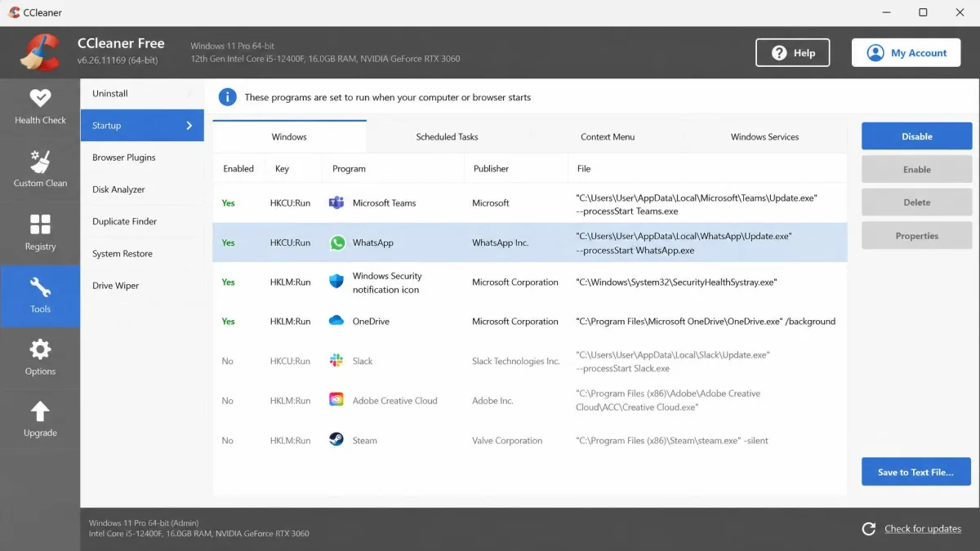This screenshot has width=980, height=551.
Task: Open the Drive Wiper tool
Action: click(142, 286)
